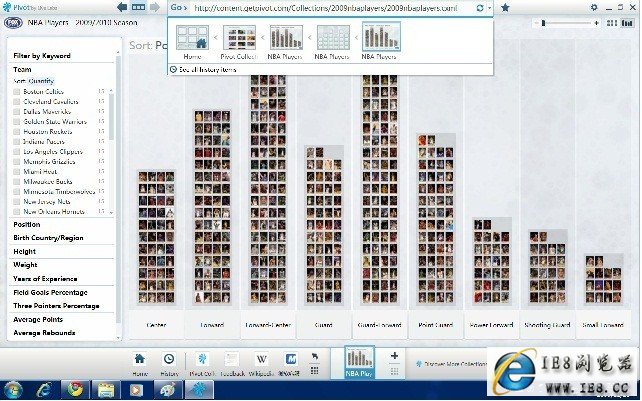Click the Go button beside the URL
Viewport: 642px width, 401px height.
pos(179,7)
